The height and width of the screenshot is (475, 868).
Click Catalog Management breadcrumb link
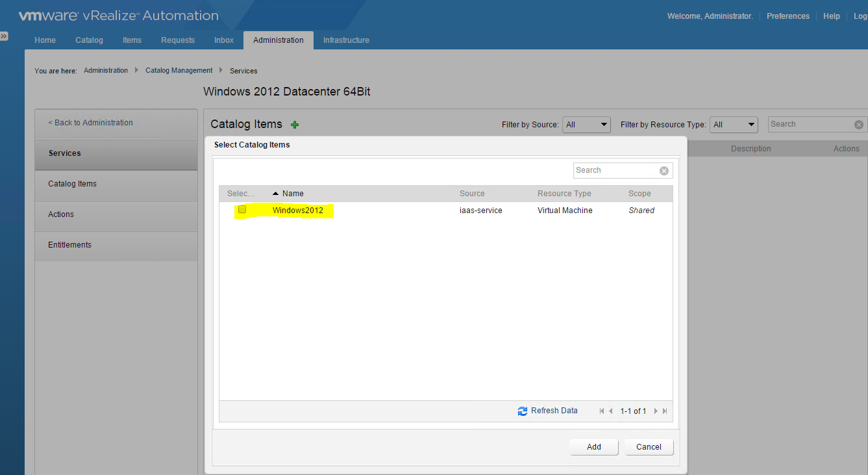[x=179, y=70]
